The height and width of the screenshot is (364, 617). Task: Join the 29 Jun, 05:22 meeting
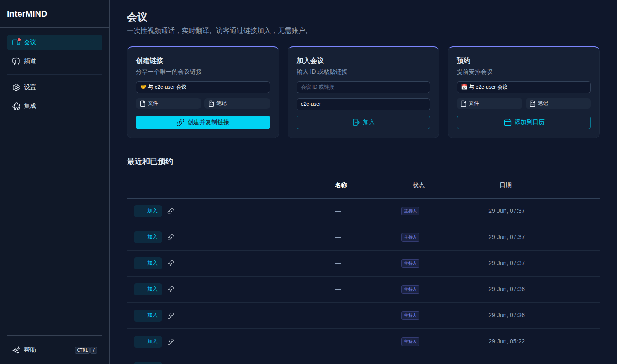(148, 342)
